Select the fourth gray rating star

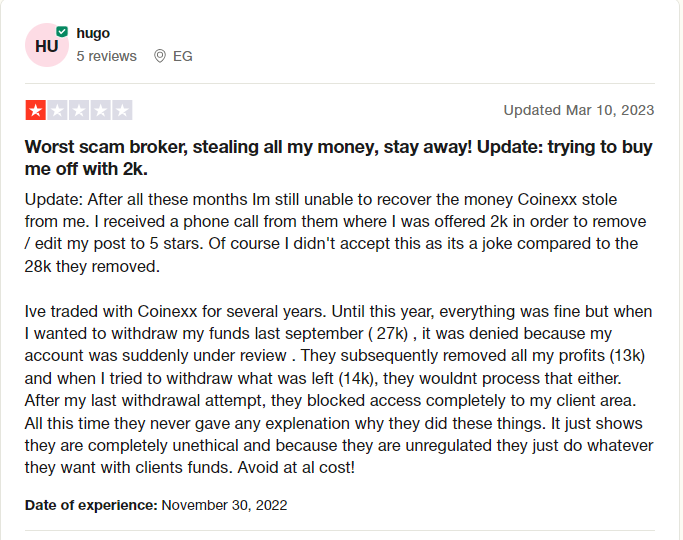pyautogui.click(x=101, y=110)
